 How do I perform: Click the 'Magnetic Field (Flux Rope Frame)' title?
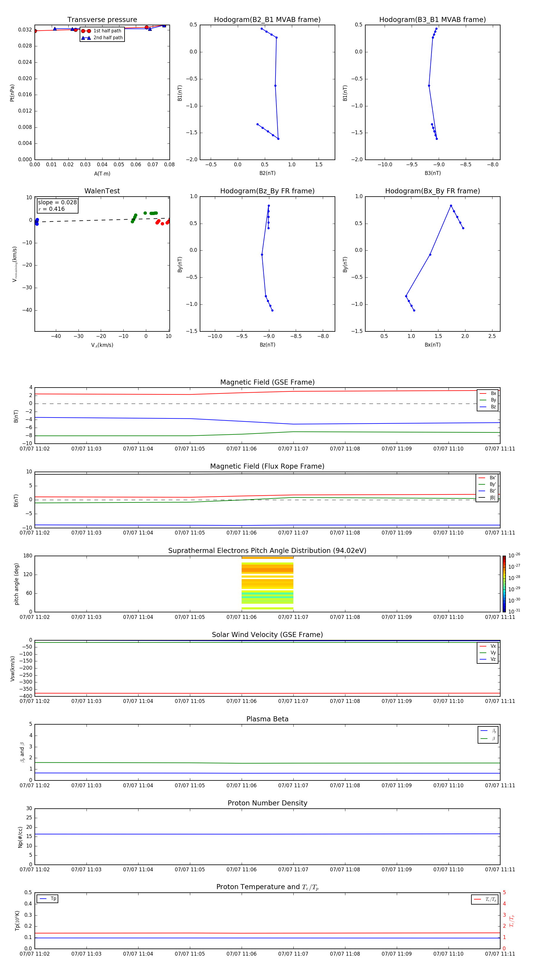click(x=267, y=467)
